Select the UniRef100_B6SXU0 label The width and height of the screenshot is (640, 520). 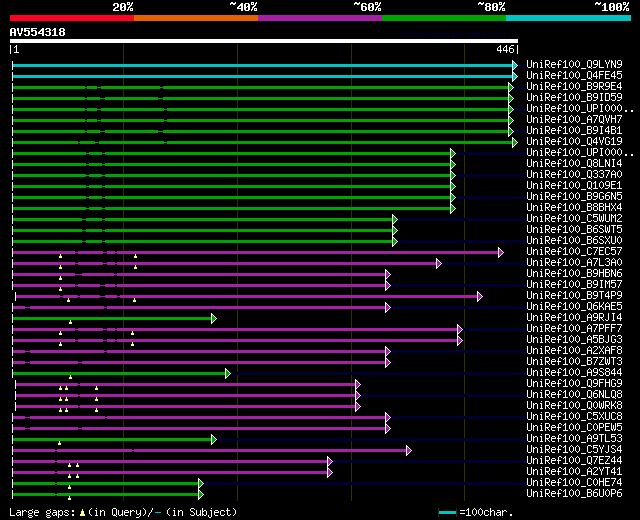tap(574, 240)
